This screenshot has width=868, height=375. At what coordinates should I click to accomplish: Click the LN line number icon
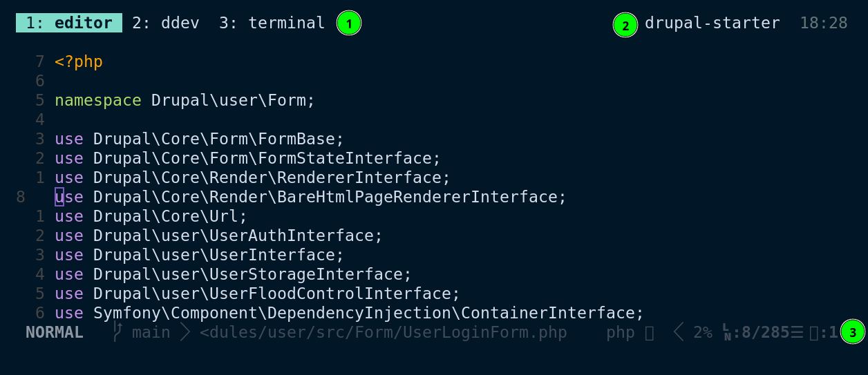tap(726, 332)
